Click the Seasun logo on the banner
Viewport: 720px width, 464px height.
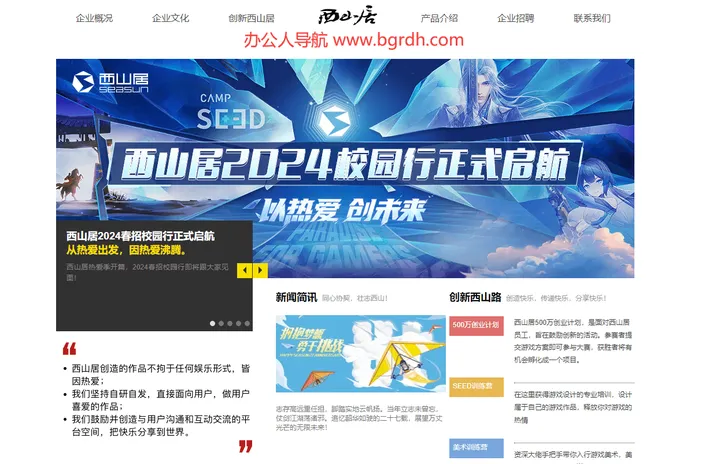click(110, 82)
